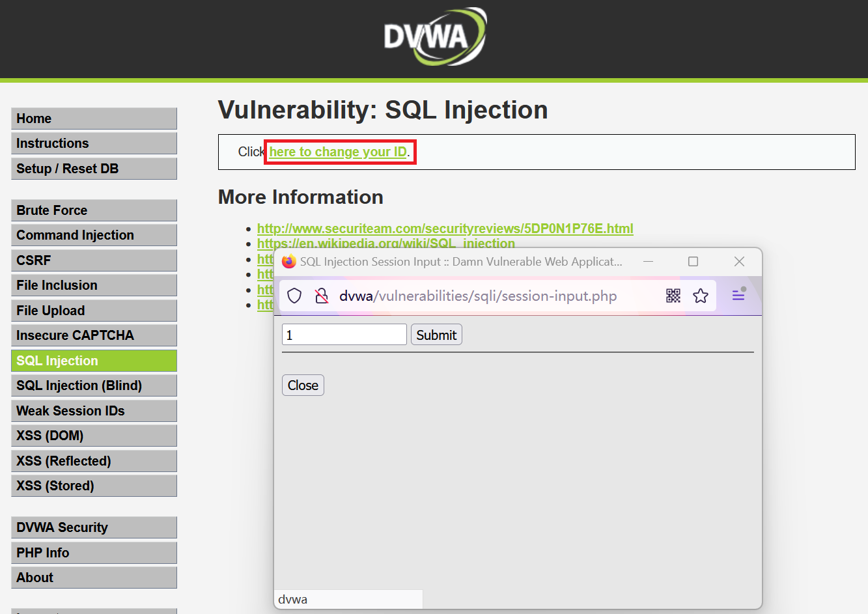Screen dimensions: 868x614
Task: Click the Firefox logo in popup title bar
Action: 288,262
